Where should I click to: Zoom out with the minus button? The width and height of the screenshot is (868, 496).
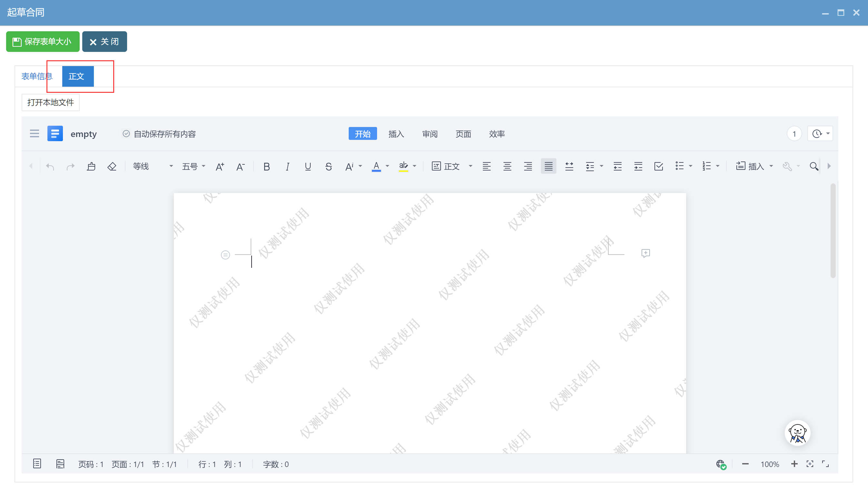(745, 464)
